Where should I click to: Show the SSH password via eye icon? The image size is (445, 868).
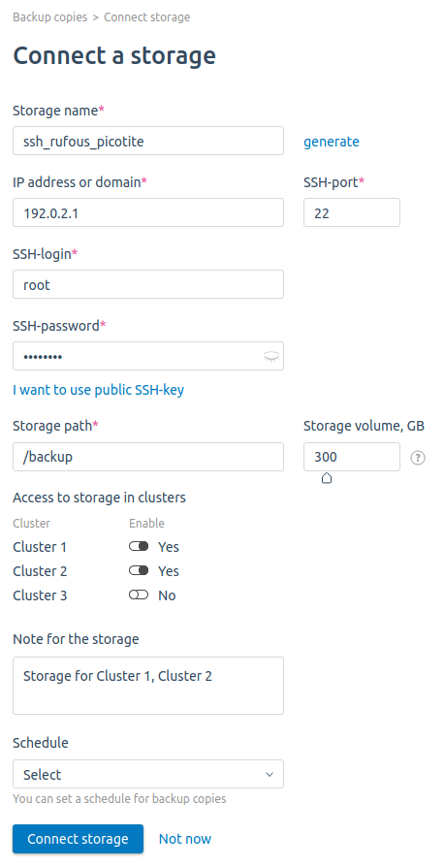click(x=270, y=357)
